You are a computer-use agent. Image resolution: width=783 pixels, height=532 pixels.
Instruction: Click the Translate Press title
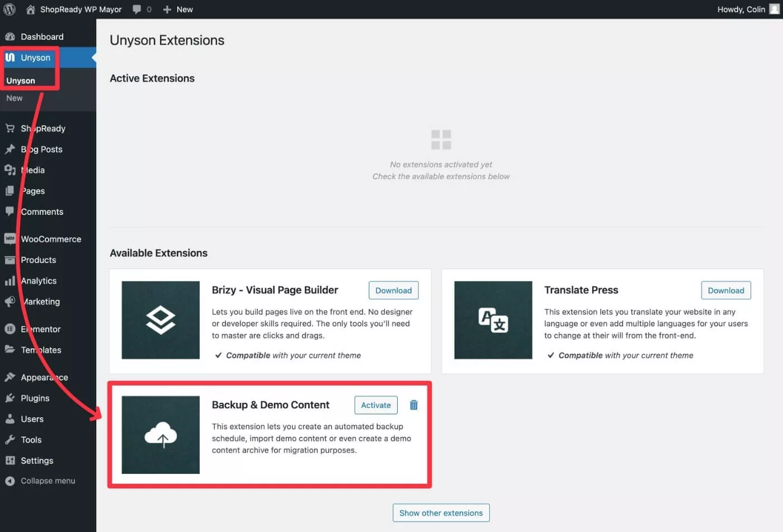point(581,290)
